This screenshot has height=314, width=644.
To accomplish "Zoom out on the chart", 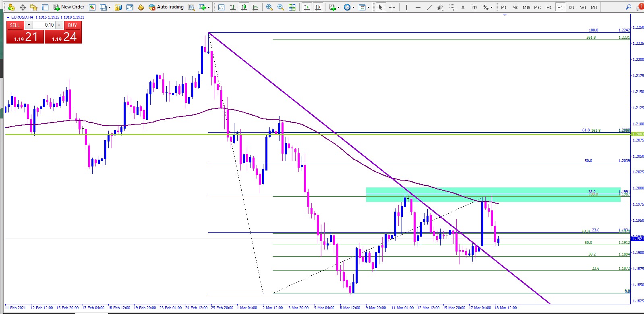I will tap(280, 7).
